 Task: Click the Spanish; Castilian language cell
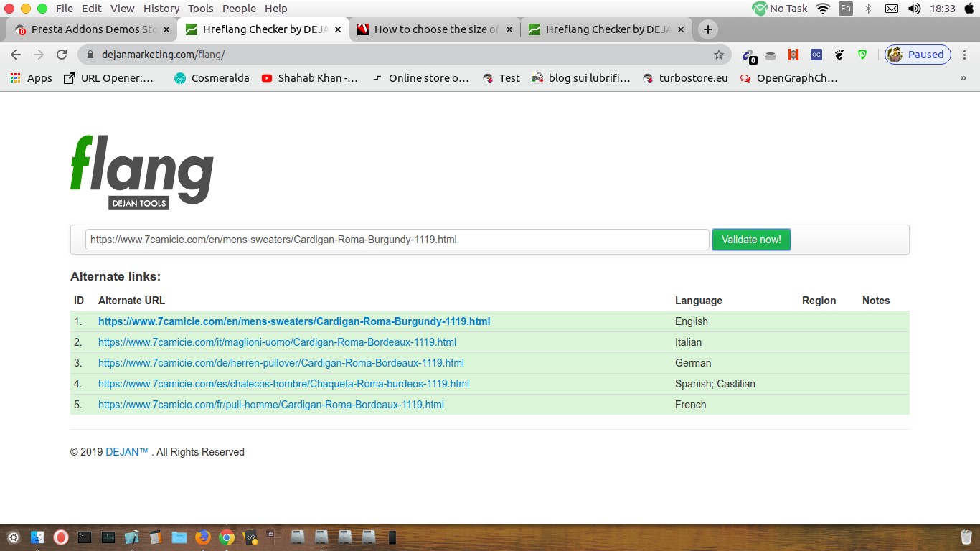(715, 384)
